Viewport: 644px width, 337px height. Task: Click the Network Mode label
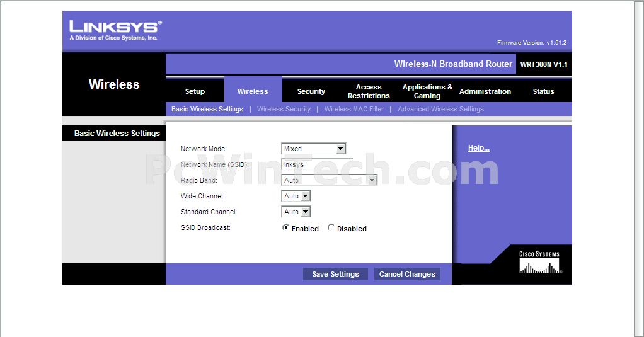click(204, 149)
